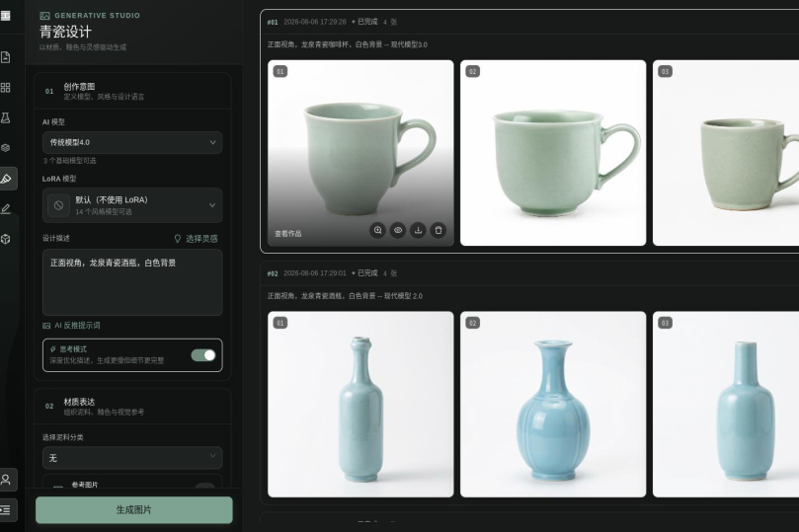Viewport: 799px width, 532px height.
Task: Open the pencil edit icon in sidebar
Action: (6, 208)
